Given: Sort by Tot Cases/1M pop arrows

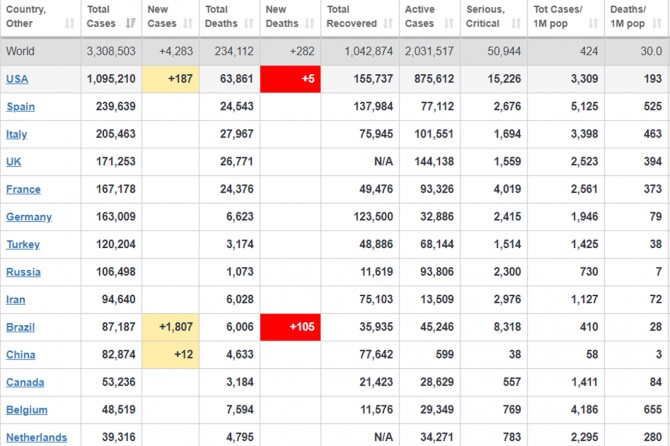Looking at the screenshot, I should 593,23.
